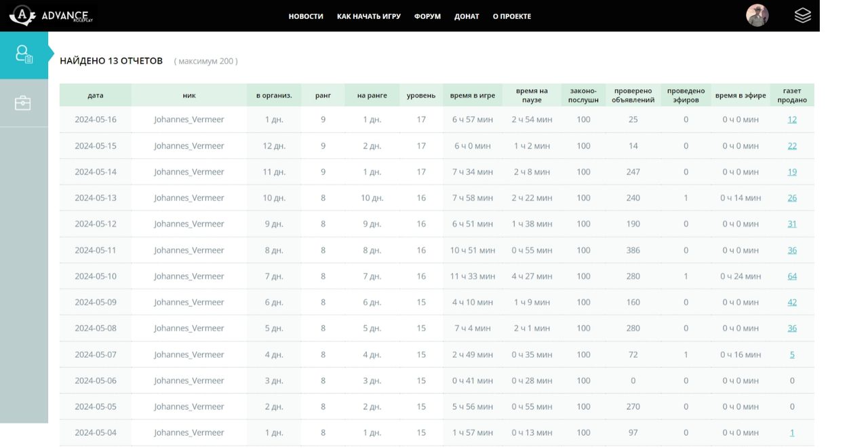Click air time 0 ч 16 мин cell

pos(741,354)
